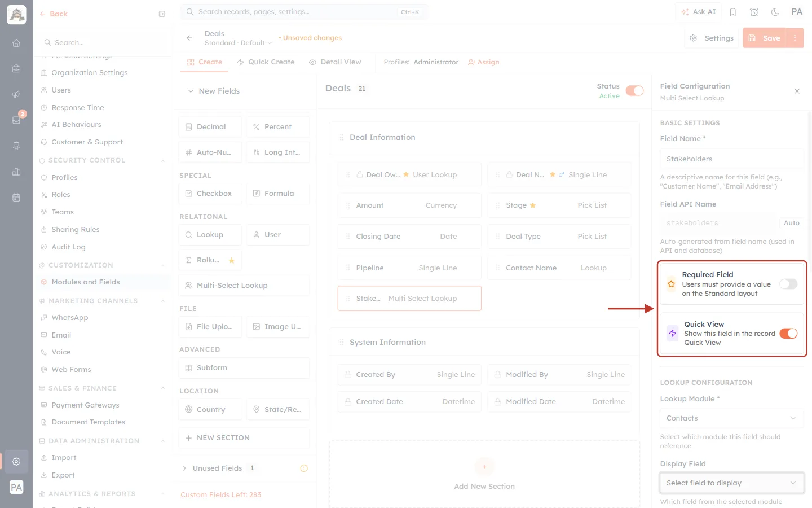Disable the Quick View toggle
This screenshot has height=508, width=812.
pyautogui.click(x=788, y=334)
